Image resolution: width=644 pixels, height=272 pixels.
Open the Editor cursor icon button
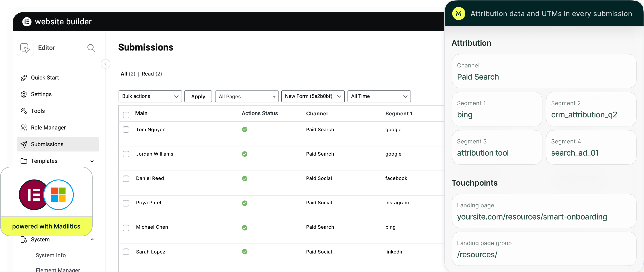point(25,48)
